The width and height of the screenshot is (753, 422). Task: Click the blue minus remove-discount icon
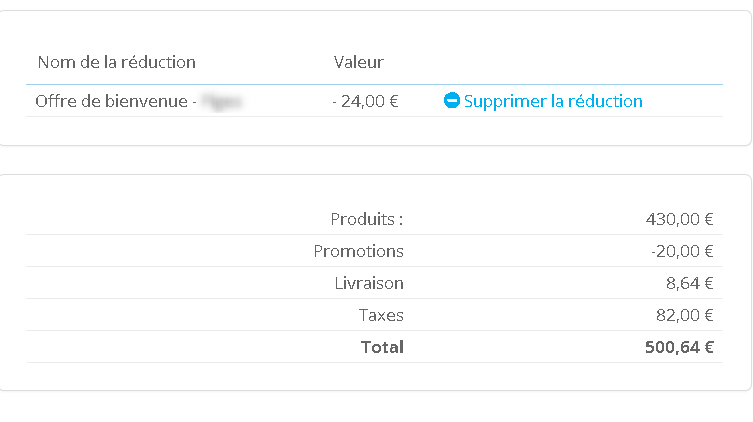451,101
